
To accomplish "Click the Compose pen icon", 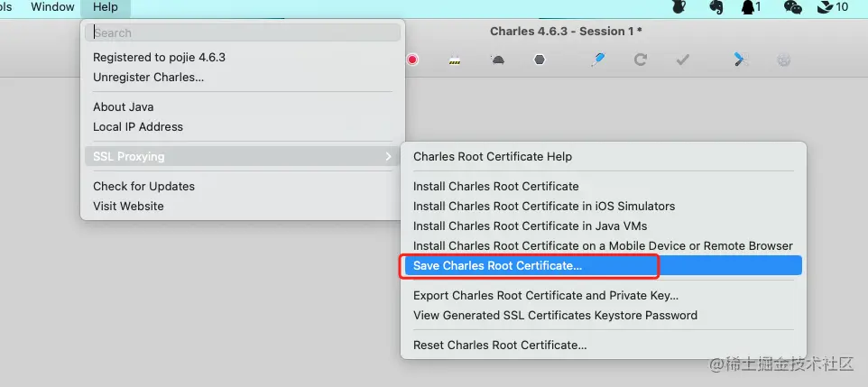I will 598,60.
